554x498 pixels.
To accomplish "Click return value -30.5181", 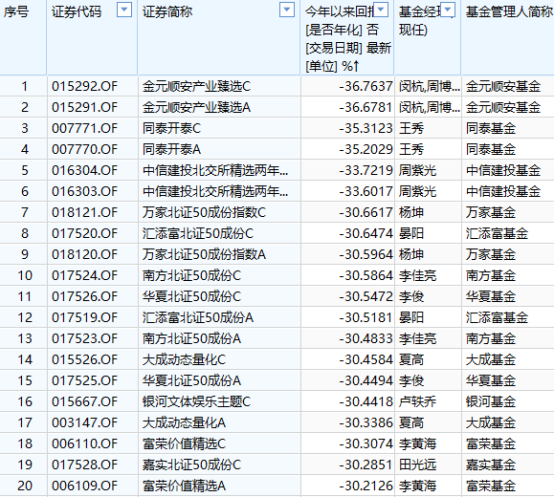I will pyautogui.click(x=366, y=318).
